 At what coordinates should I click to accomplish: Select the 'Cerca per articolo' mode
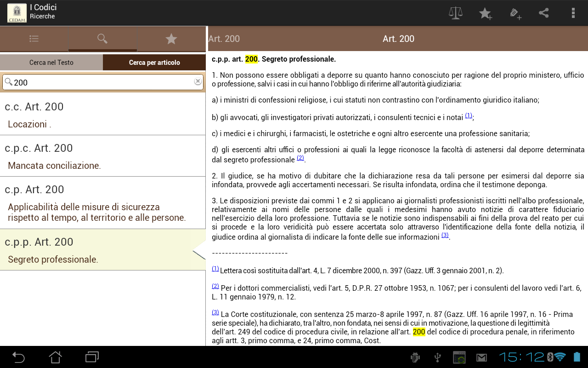(x=154, y=63)
